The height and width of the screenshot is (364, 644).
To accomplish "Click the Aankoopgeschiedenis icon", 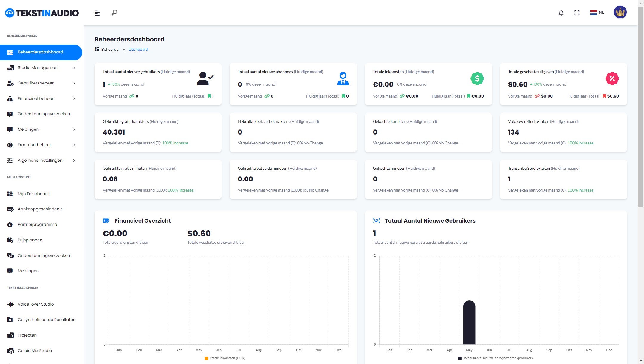I will click(10, 209).
